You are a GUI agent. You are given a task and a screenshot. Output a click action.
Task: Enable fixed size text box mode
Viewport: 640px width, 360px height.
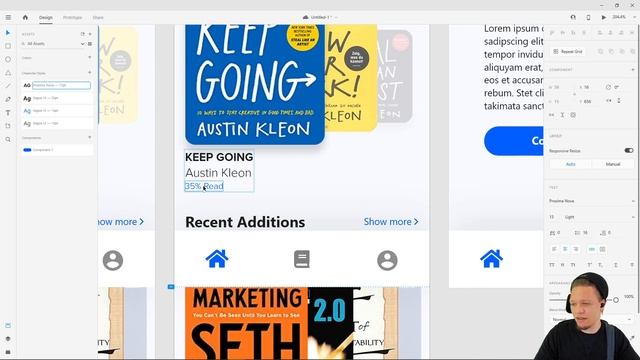(602, 249)
